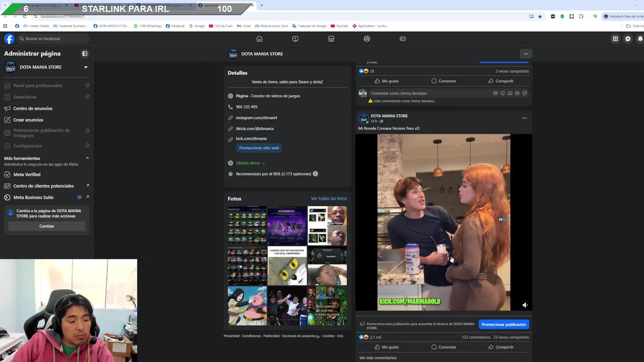This screenshot has width=644, height=362.
Task: Open the Majin Buu photo thumbnail
Action: (x=247, y=306)
